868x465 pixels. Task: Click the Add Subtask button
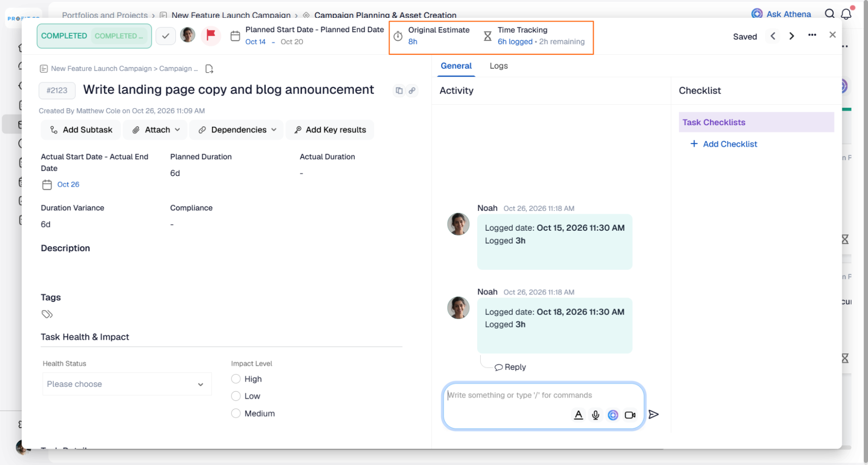(81, 130)
